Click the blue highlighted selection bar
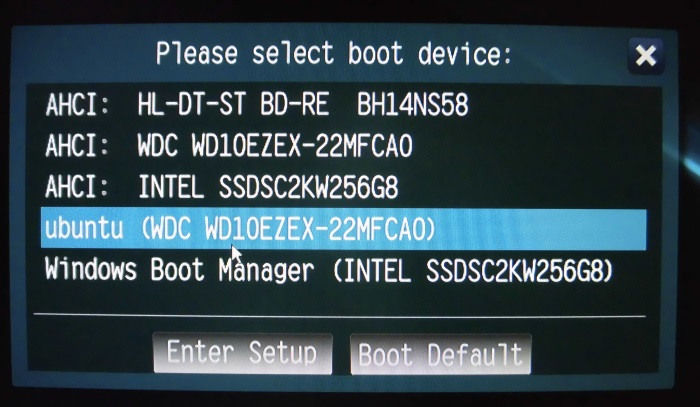 pyautogui.click(x=343, y=229)
